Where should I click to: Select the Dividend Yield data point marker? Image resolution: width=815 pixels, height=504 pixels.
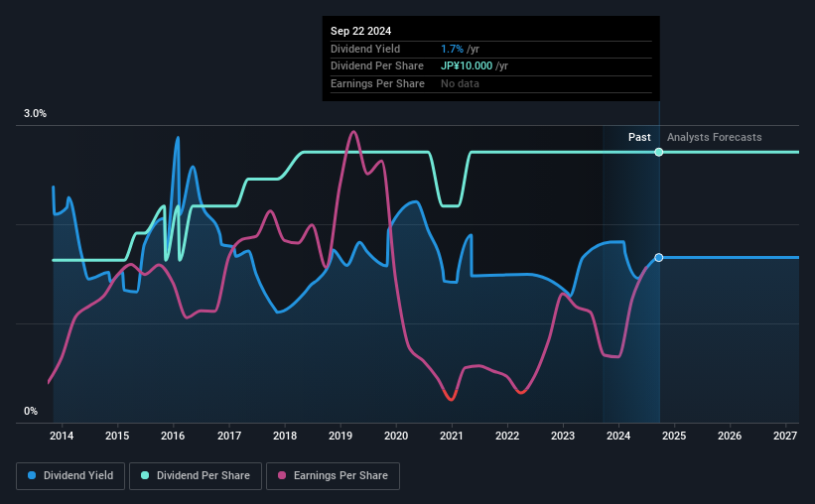tap(658, 258)
